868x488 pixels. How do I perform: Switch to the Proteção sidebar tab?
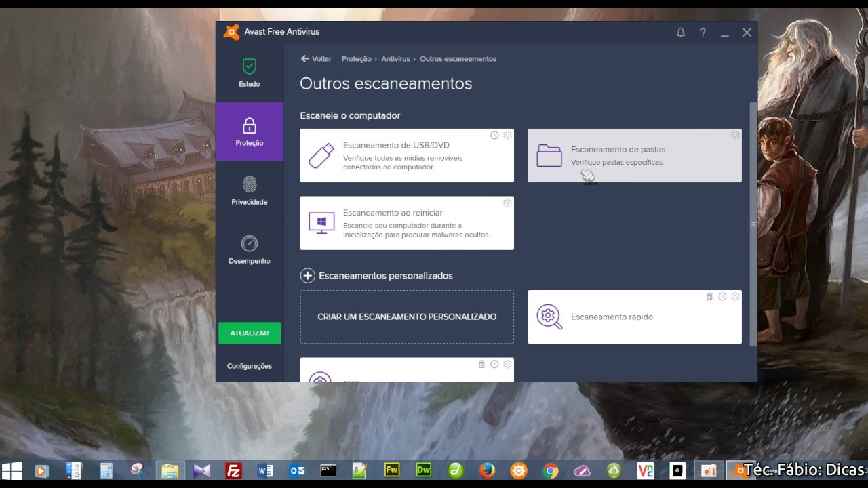[x=249, y=131]
